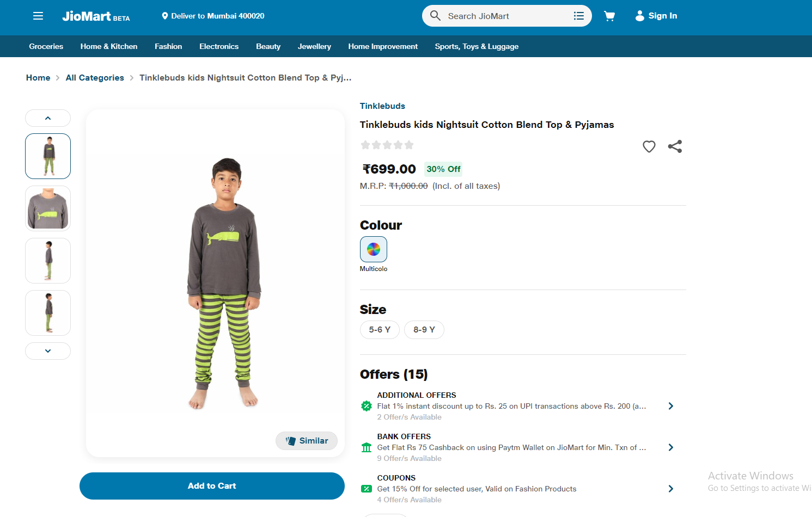Screen dimensions: 812x517
Task: Expand the Bank Offers row
Action: (x=670, y=447)
